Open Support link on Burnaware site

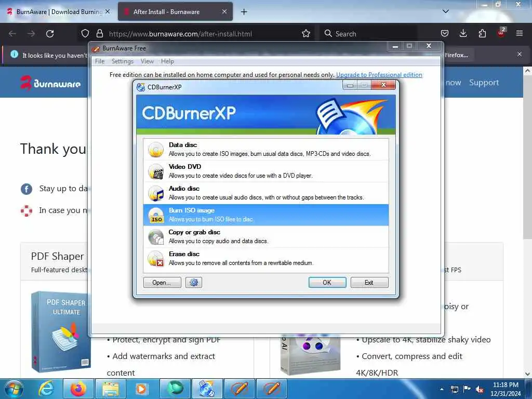click(x=484, y=83)
